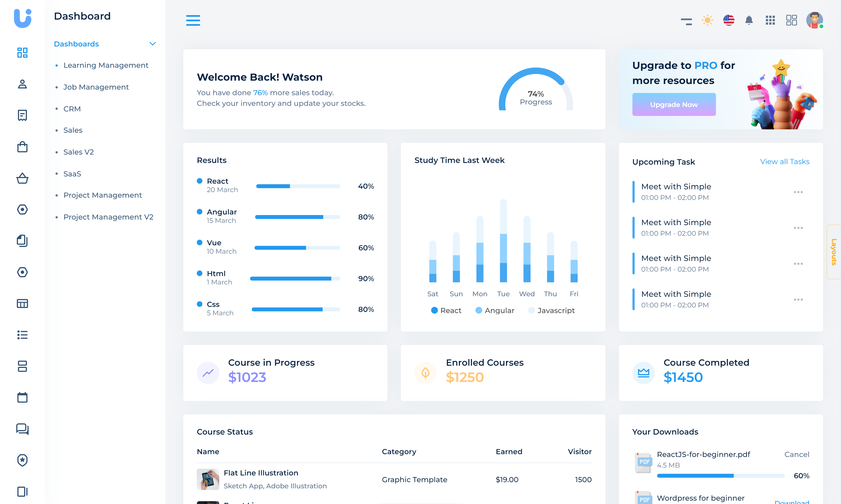Toggle Javascript legend in study chart
The height and width of the screenshot is (504, 841).
[551, 311]
